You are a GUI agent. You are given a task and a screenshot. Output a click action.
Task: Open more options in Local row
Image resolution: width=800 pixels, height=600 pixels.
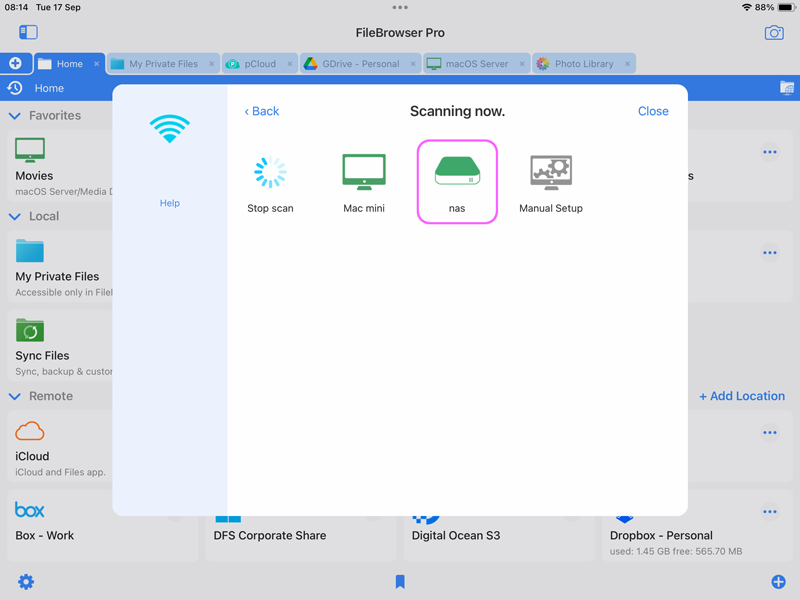769,253
